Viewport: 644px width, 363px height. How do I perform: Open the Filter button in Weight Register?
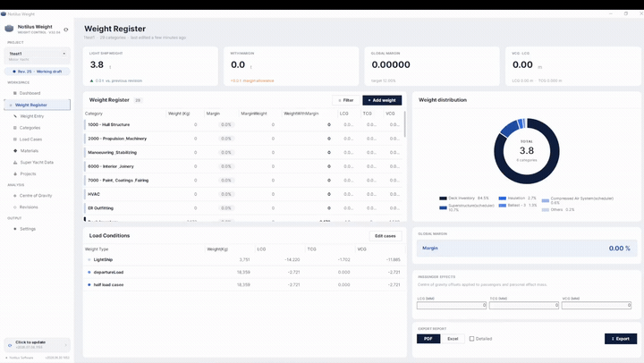[x=346, y=100]
